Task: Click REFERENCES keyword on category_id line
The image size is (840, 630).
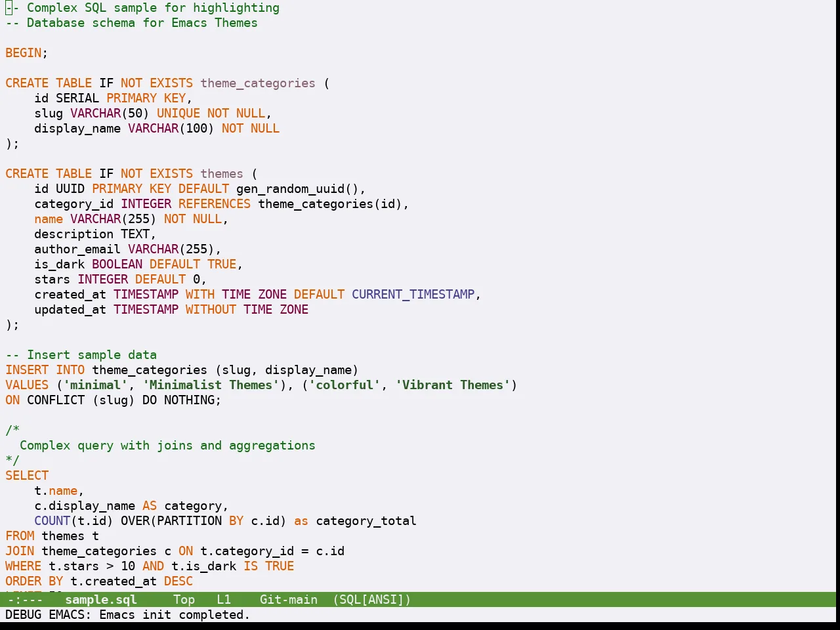Action: pos(215,204)
